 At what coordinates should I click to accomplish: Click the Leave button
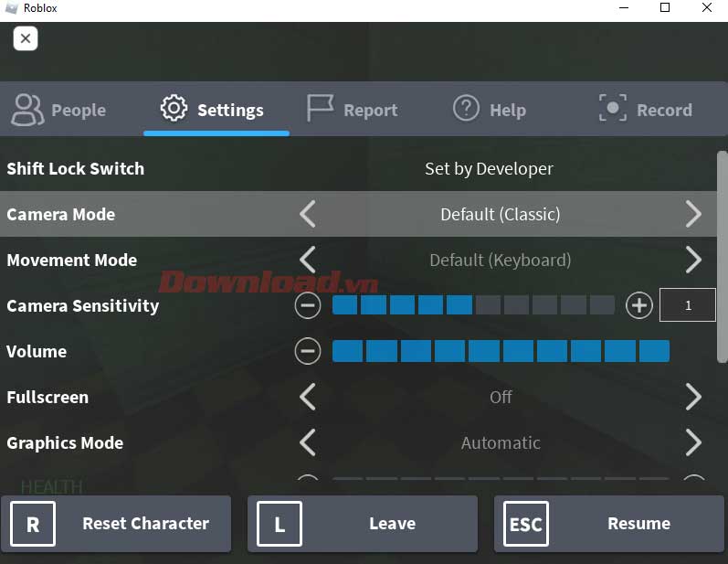(363, 524)
